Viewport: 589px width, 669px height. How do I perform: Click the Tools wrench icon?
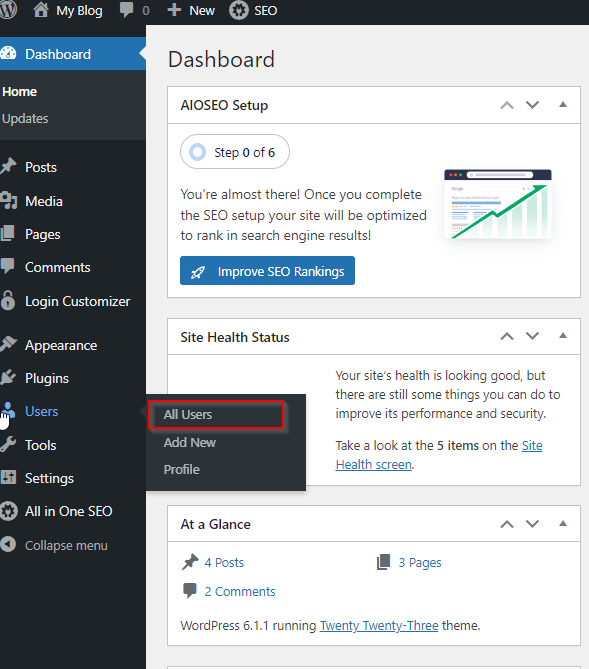click(x=8, y=445)
